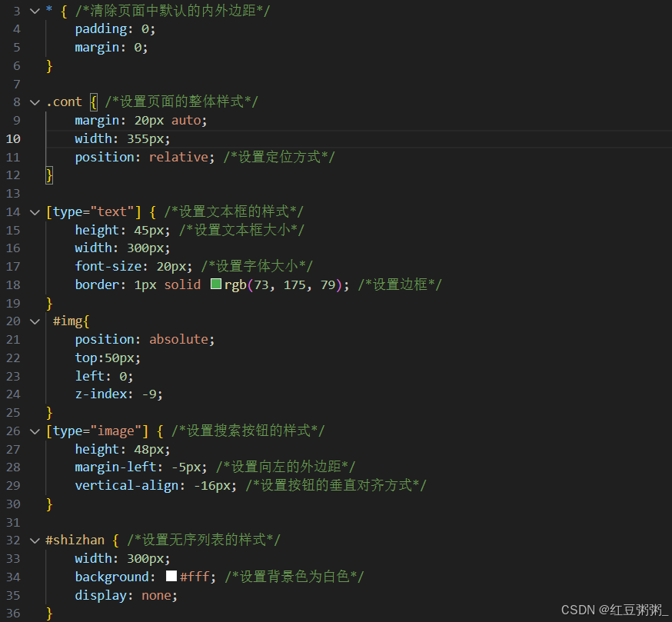This screenshot has width=672, height=622.
Task: Collapse the universal selector rule fold arrow
Action: [x=35, y=11]
